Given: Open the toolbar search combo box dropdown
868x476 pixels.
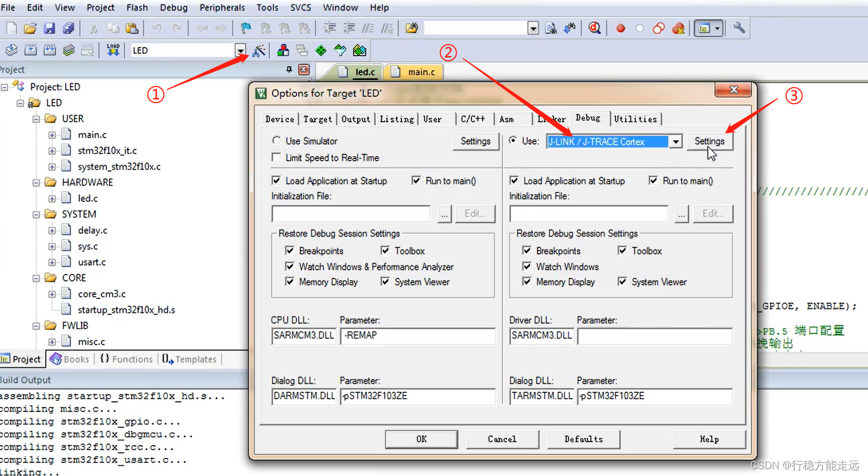Looking at the screenshot, I should 532,28.
